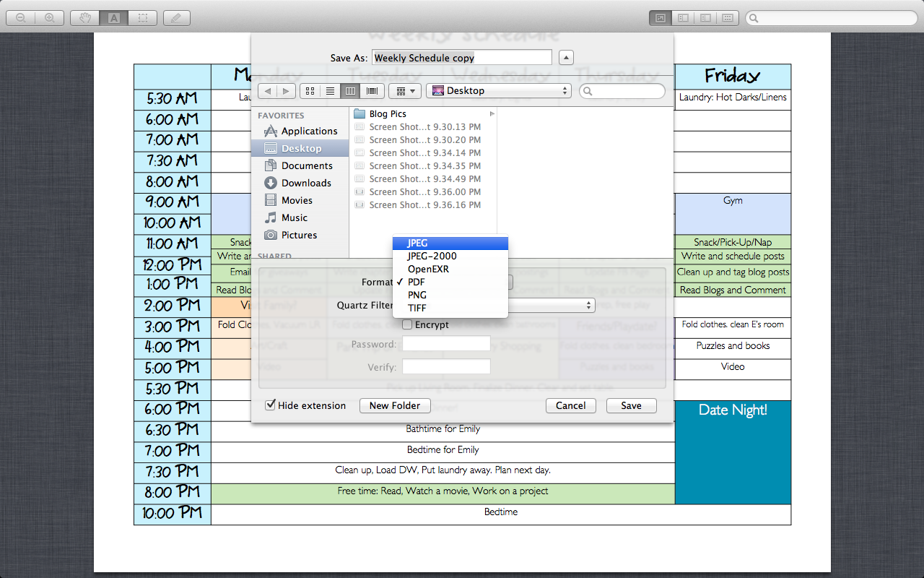The image size is (924, 578).
Task: Show files as a list in save dialog
Action: [331, 91]
